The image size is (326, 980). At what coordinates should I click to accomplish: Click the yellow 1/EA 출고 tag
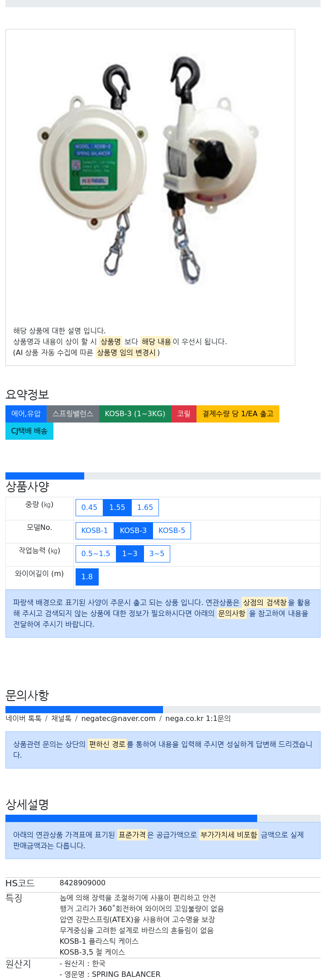tap(238, 413)
